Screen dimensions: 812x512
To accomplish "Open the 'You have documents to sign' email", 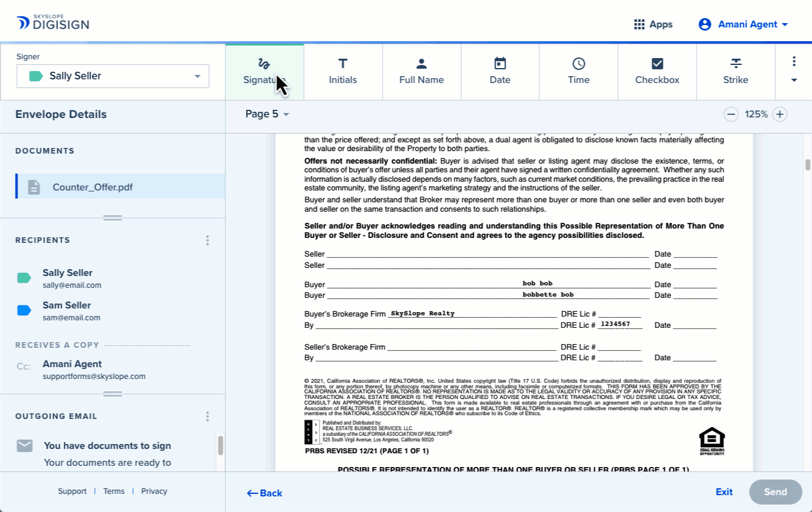I will pyautogui.click(x=107, y=446).
